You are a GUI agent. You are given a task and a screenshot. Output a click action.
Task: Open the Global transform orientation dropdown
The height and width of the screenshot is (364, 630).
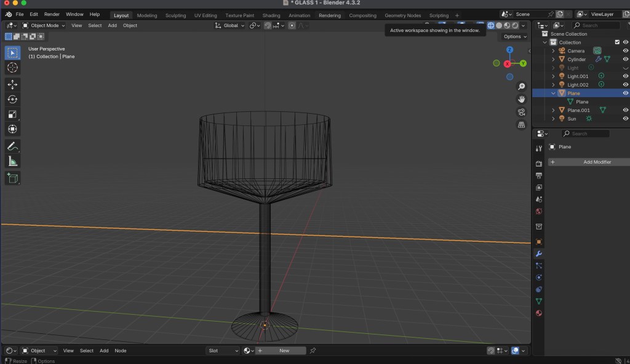pyautogui.click(x=230, y=25)
